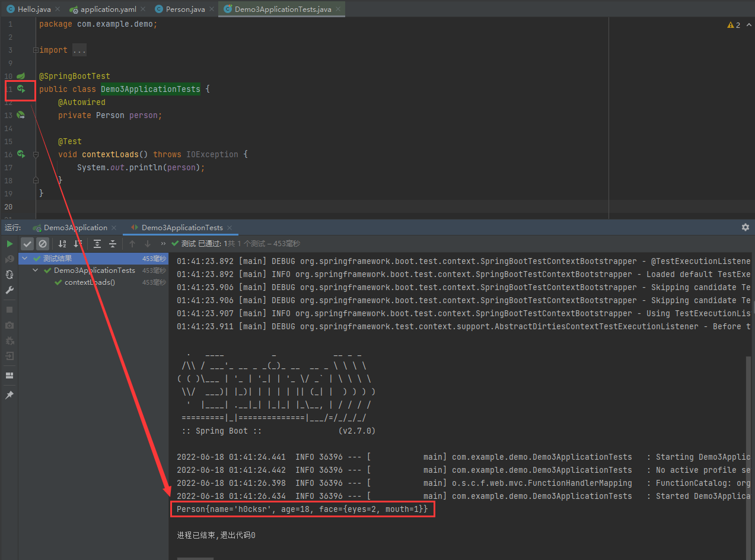
Task: Expand all test result nodes
Action: pyautogui.click(x=97, y=244)
